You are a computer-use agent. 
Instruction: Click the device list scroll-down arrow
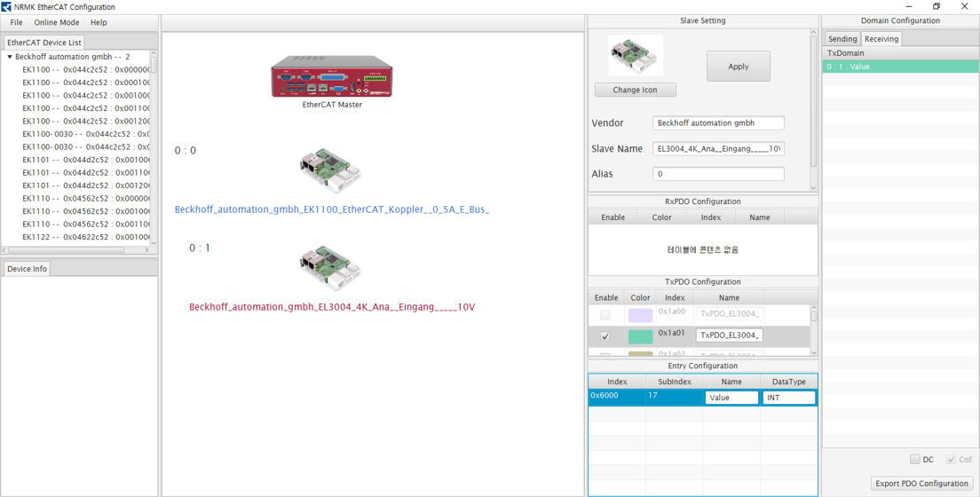tap(154, 242)
